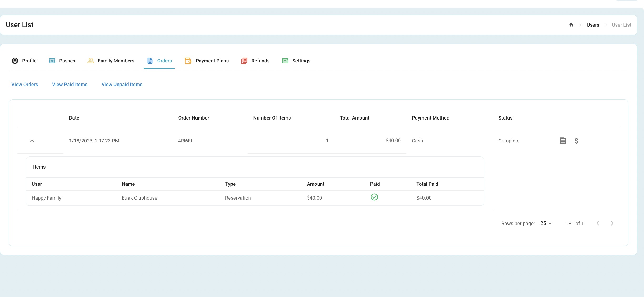Click the Order Number column header
This screenshot has width=644, height=297.
194,118
